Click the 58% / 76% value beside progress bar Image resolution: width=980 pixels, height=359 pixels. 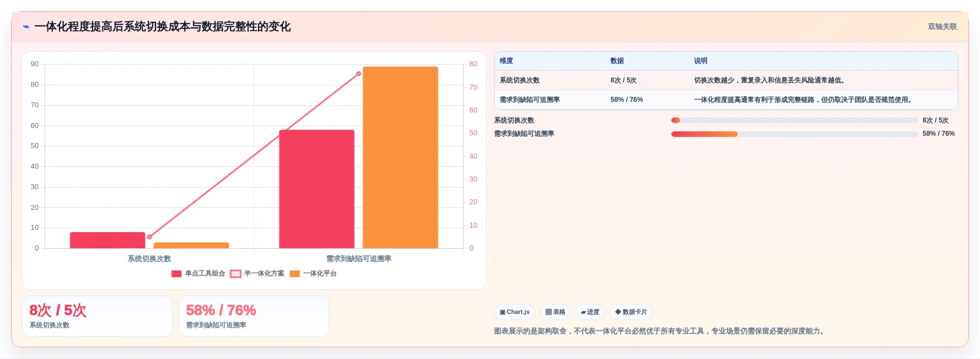tap(939, 134)
